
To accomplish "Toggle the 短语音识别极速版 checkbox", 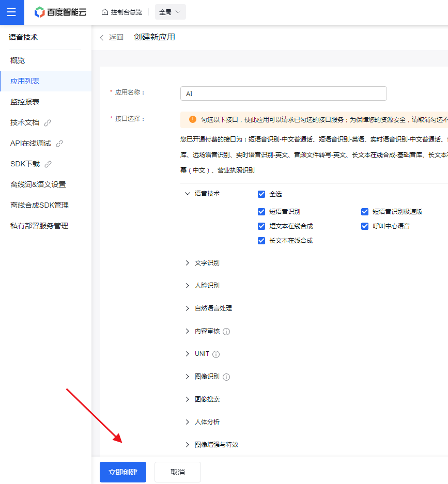I will (x=365, y=212).
